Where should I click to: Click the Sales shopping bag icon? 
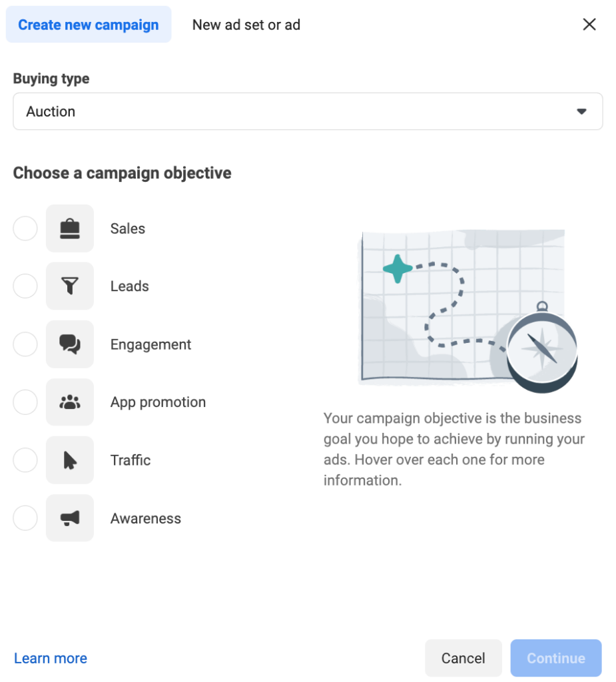coord(70,228)
